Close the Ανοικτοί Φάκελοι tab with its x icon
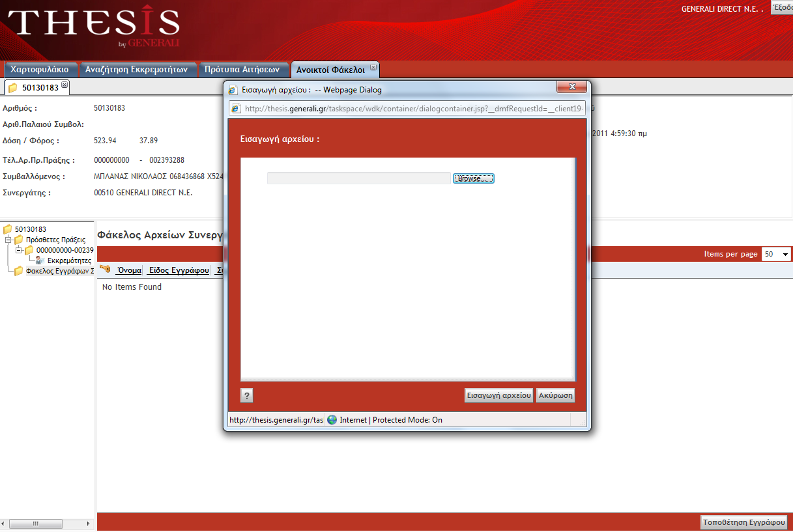This screenshot has height=532, width=793. [x=373, y=67]
